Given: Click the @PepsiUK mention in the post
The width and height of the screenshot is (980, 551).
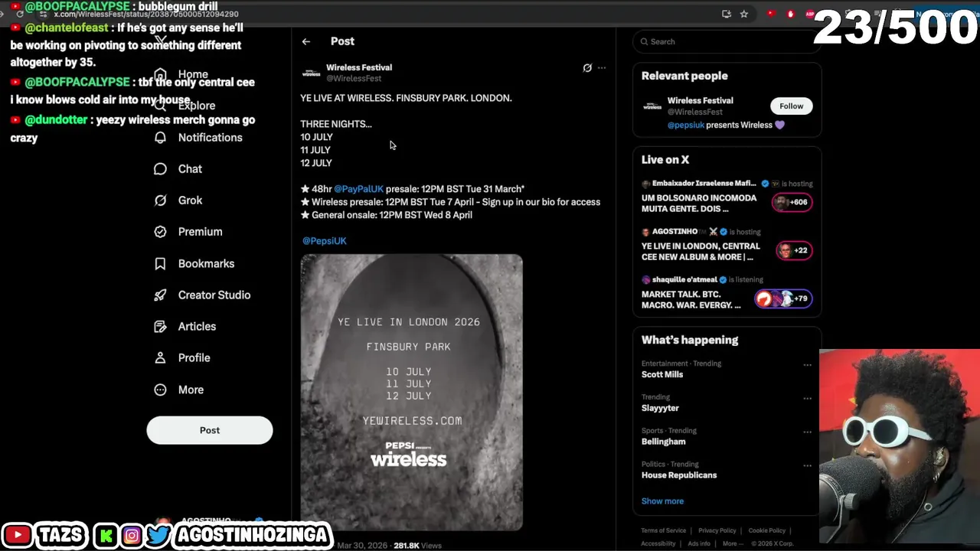Looking at the screenshot, I should pyautogui.click(x=324, y=241).
